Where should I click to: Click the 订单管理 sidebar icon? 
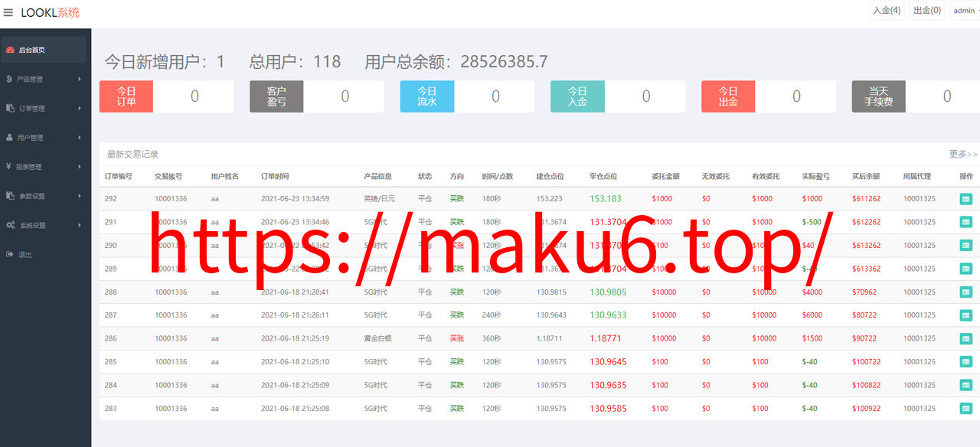10,108
